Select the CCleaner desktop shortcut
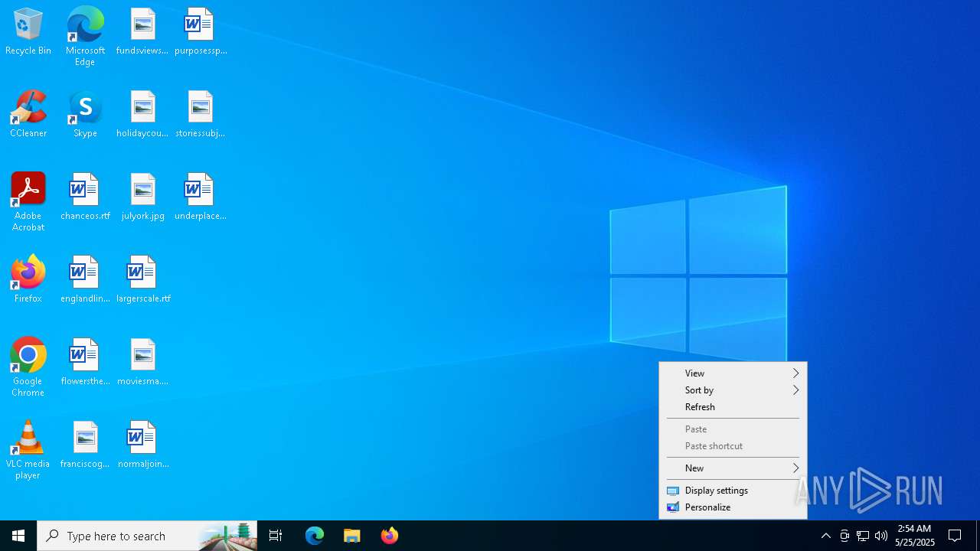Screen dimensions: 980x551 (x=28, y=115)
